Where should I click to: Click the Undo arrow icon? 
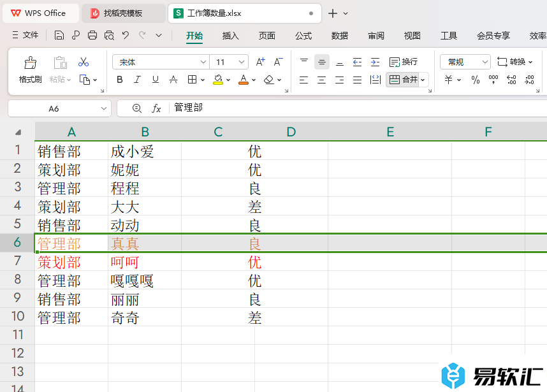126,35
